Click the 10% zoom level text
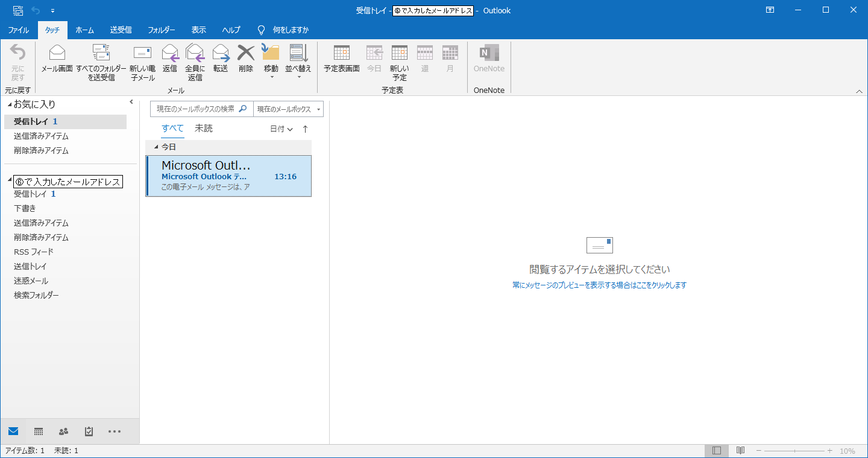The image size is (868, 458). (x=848, y=451)
